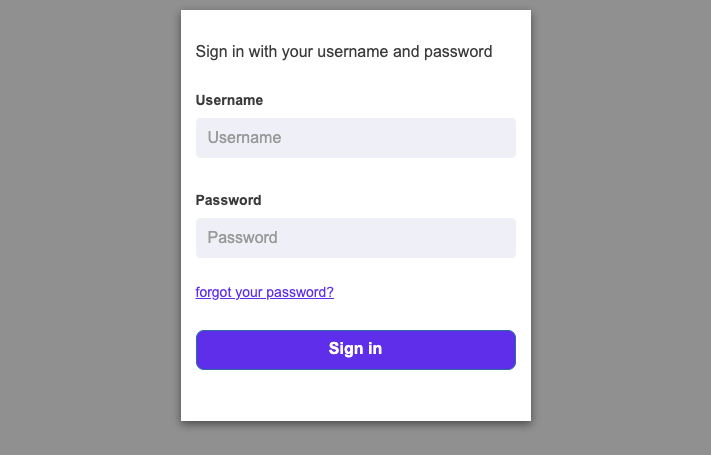Click the bold Username label
The image size is (711, 455).
coord(229,100)
